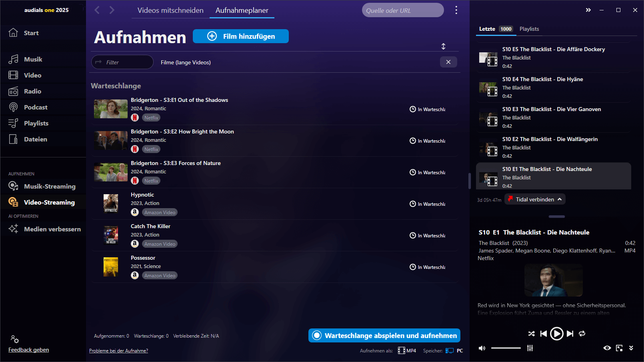Switch to Videos mitschneiden tab
This screenshot has height=362, width=644.
[x=170, y=10]
